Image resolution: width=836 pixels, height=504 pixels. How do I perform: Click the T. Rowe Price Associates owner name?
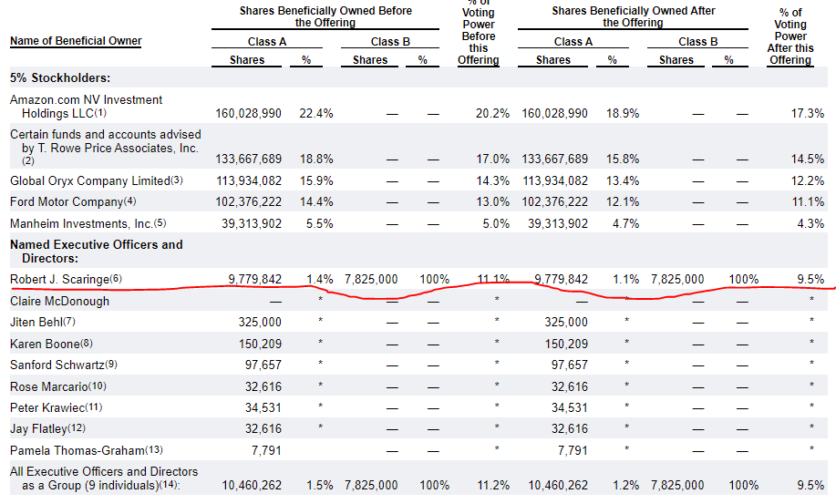tap(106, 141)
